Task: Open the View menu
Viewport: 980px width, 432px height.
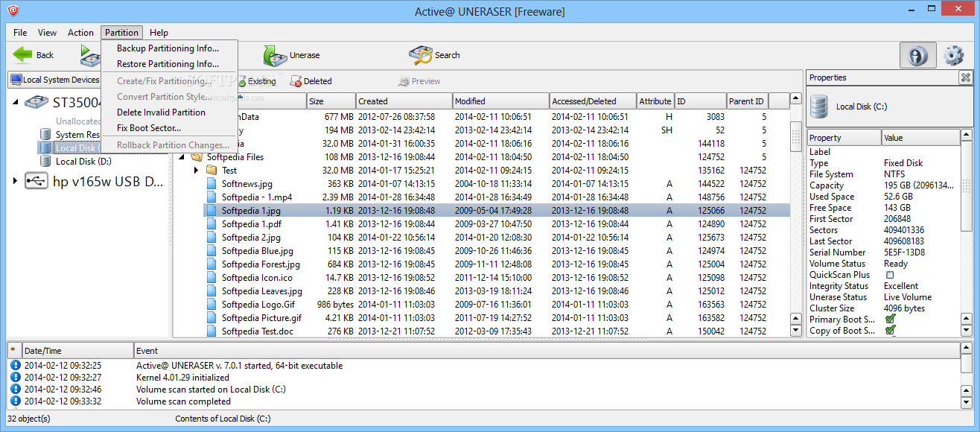Action: tap(48, 33)
